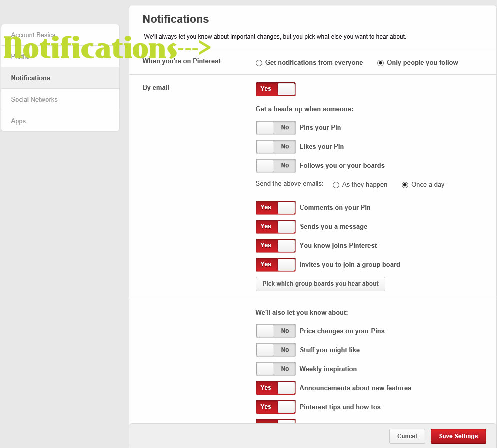Disable Comments on your Pin emails
Image resolution: width=497 pixels, height=448 pixels.
pyautogui.click(x=275, y=208)
